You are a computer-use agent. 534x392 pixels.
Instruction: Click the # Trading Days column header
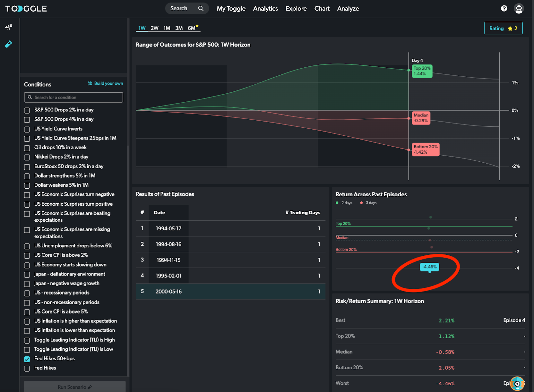(x=303, y=212)
